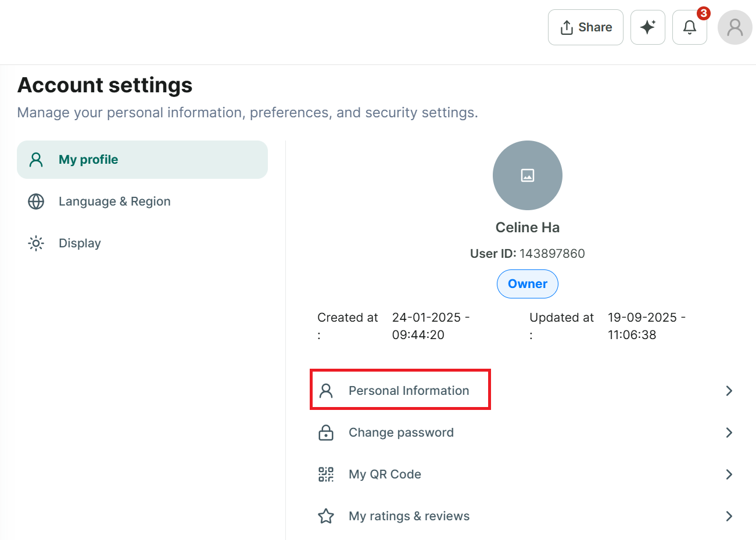Click the red notification count badge
The image size is (756, 540).
click(x=704, y=13)
